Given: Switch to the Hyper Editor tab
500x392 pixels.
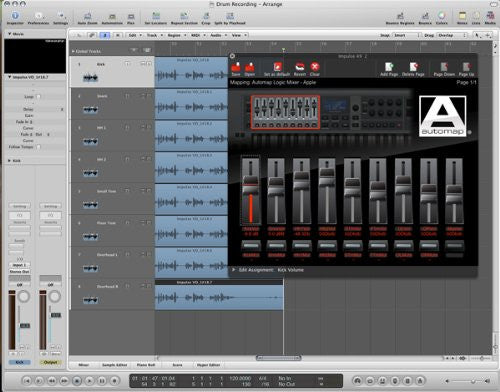Looking at the screenshot, I should point(208,365).
